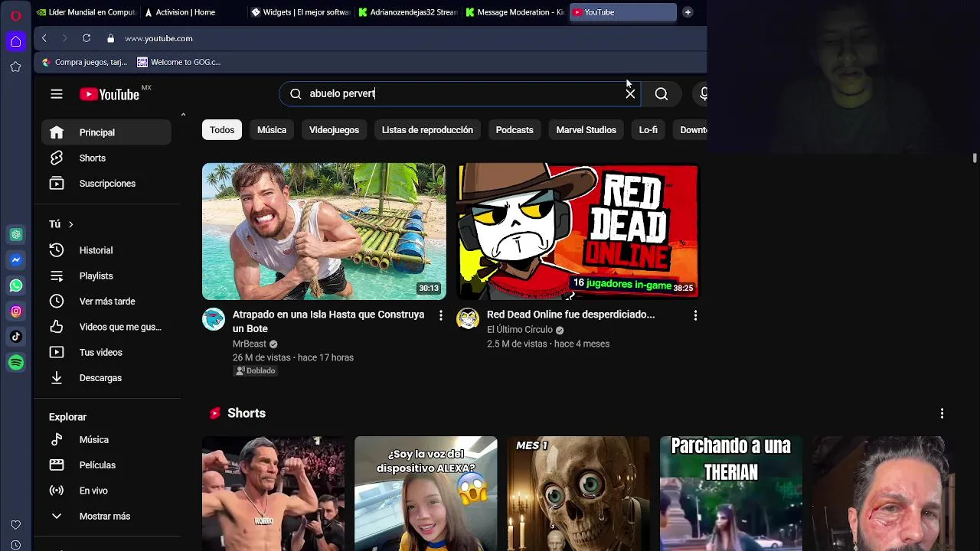Click the magnifier search button
Screen dimensions: 980x551
[661, 93]
